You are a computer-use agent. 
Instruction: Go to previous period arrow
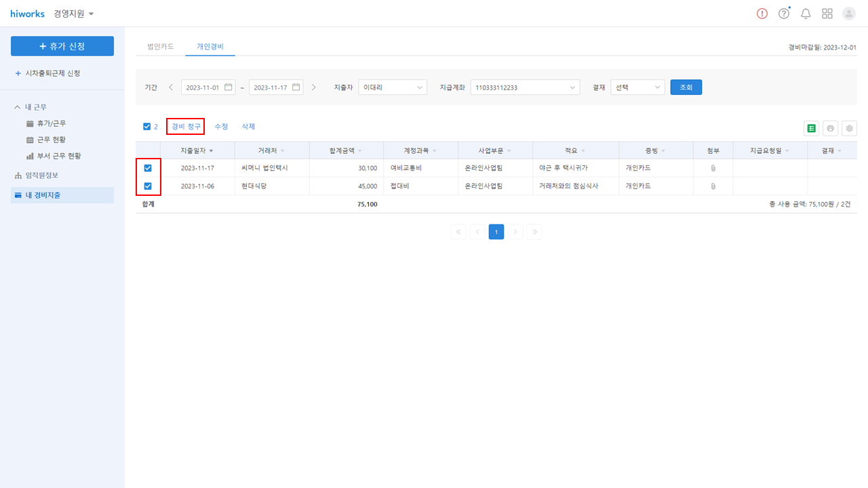coord(171,87)
